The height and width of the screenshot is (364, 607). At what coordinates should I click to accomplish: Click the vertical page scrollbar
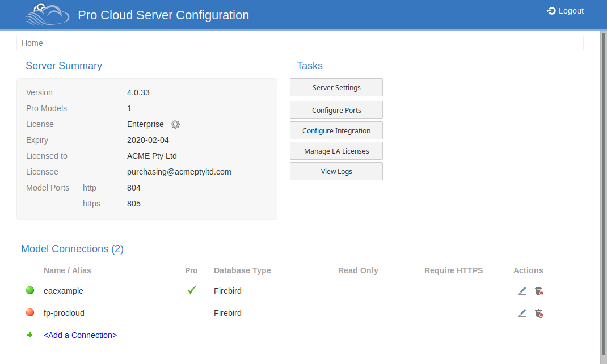coord(603,193)
